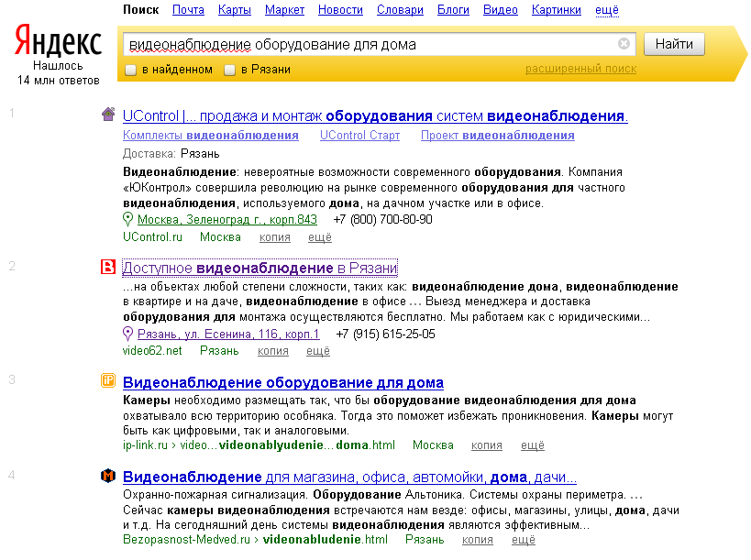Enable the 'в Рязани' checkbox
This screenshot has width=751, height=560.
tap(228, 70)
